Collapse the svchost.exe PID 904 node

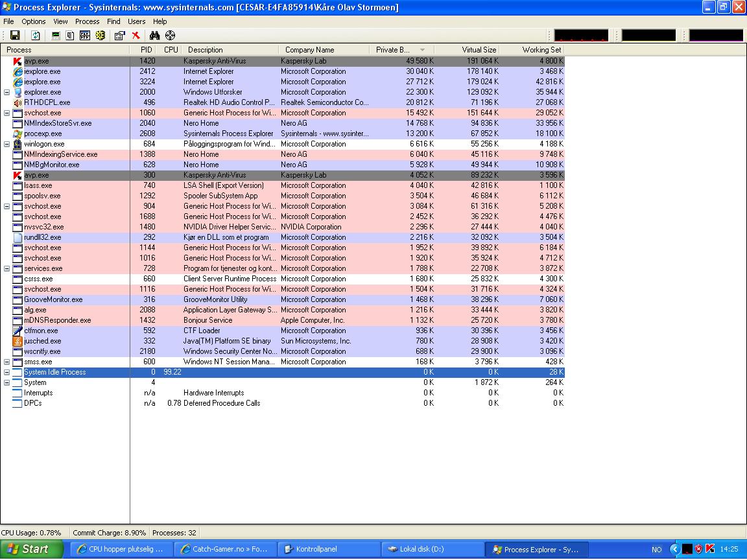coord(6,207)
